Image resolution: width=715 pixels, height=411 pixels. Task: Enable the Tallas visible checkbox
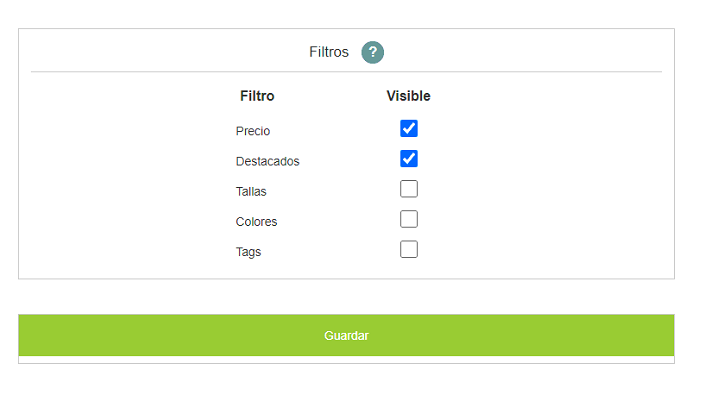[409, 189]
